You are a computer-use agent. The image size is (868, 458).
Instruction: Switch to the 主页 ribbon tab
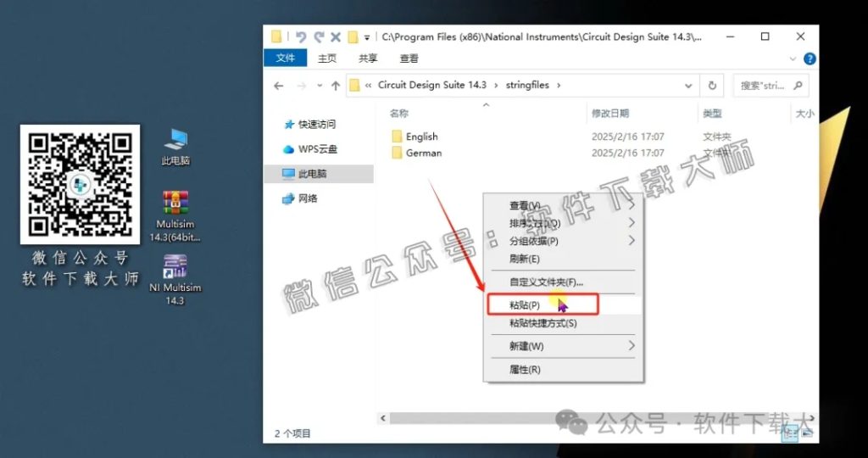326,59
